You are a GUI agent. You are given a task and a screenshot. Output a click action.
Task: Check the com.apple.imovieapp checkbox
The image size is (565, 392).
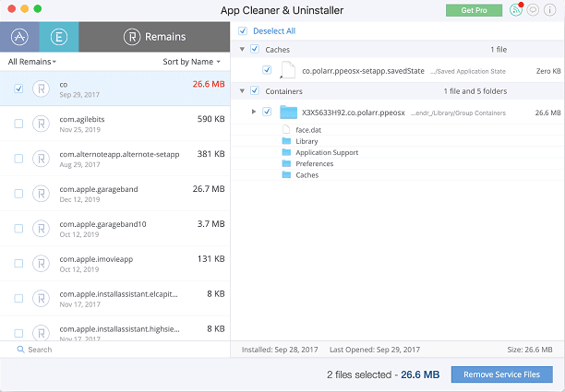click(18, 263)
